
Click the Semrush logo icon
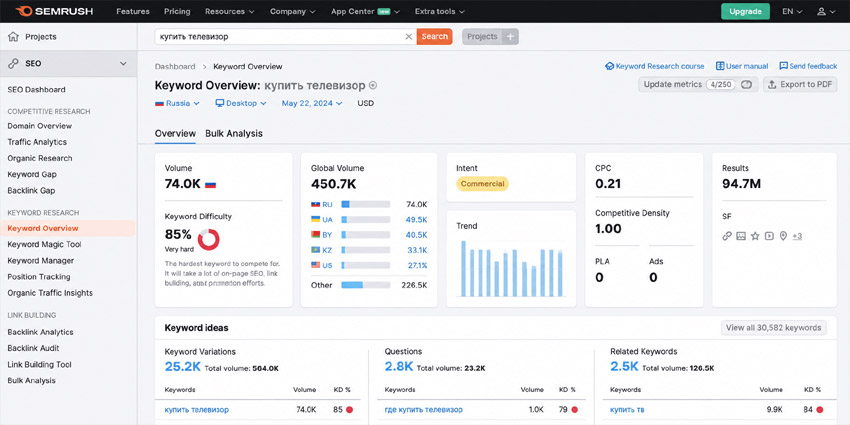[24, 11]
